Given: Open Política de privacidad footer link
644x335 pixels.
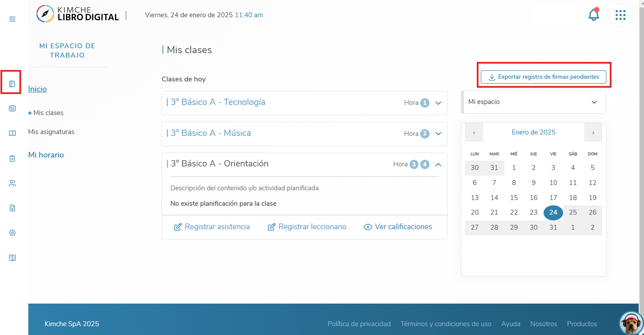Looking at the screenshot, I should coord(359,324).
